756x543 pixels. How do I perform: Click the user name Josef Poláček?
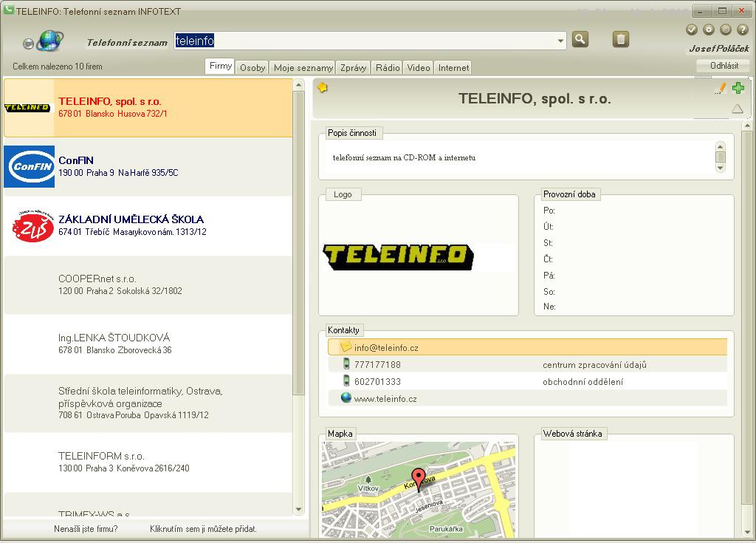tap(719, 48)
